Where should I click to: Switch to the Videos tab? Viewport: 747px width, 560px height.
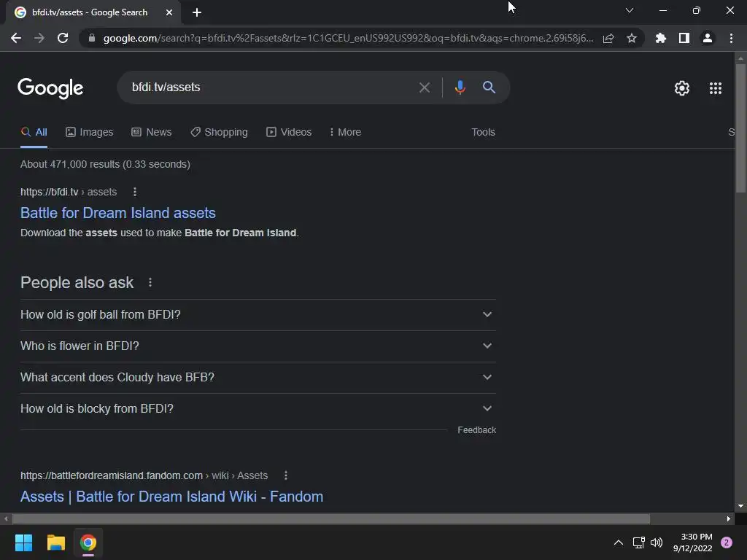289,132
